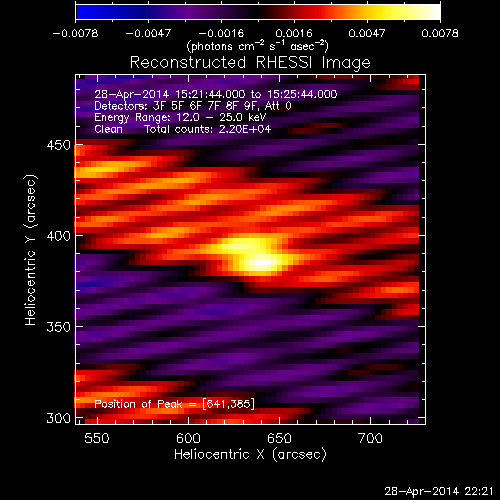Click the Y-axis tick label '300'
Image resolution: width=500 pixels, height=500 pixels.
coord(59,418)
